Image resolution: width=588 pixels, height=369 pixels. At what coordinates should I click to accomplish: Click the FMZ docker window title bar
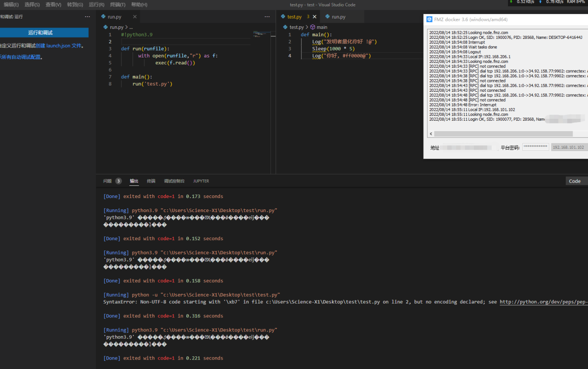[x=506, y=19]
